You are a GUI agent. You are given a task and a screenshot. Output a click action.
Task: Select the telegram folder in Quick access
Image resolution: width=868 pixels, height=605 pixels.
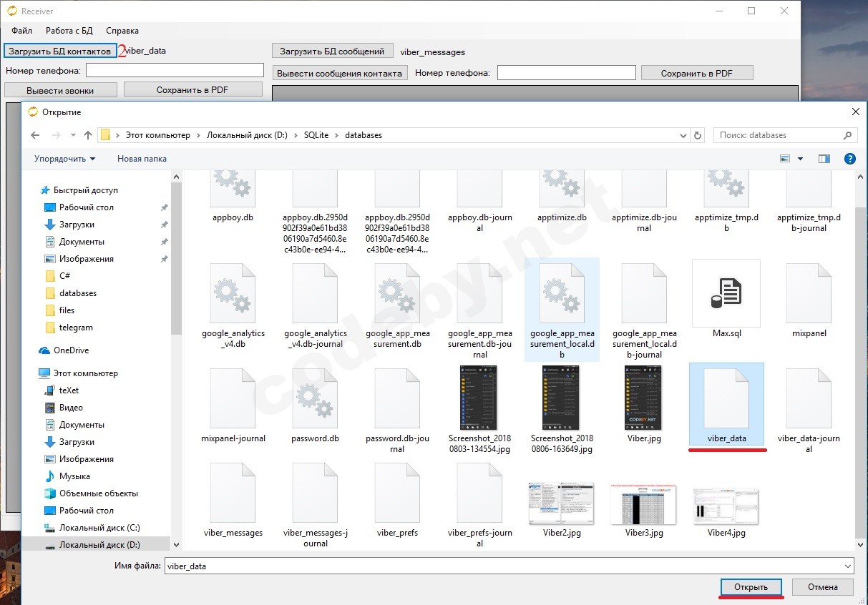click(76, 328)
